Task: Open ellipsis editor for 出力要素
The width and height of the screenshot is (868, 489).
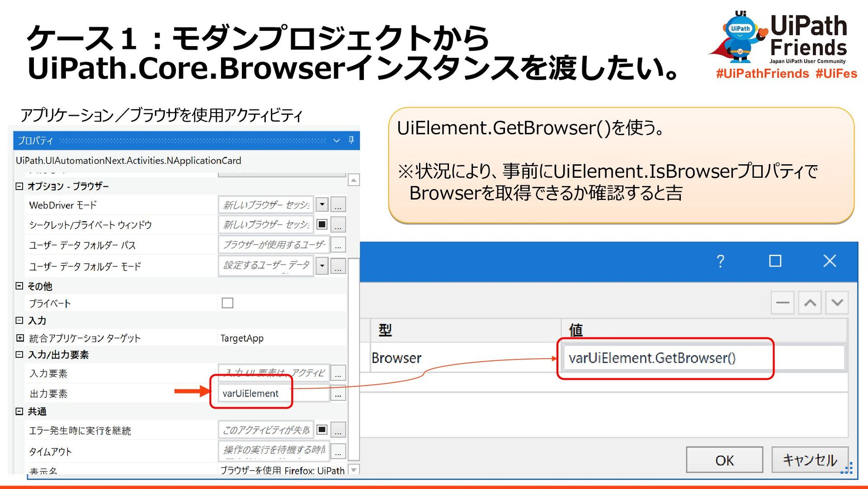Action: [338, 394]
